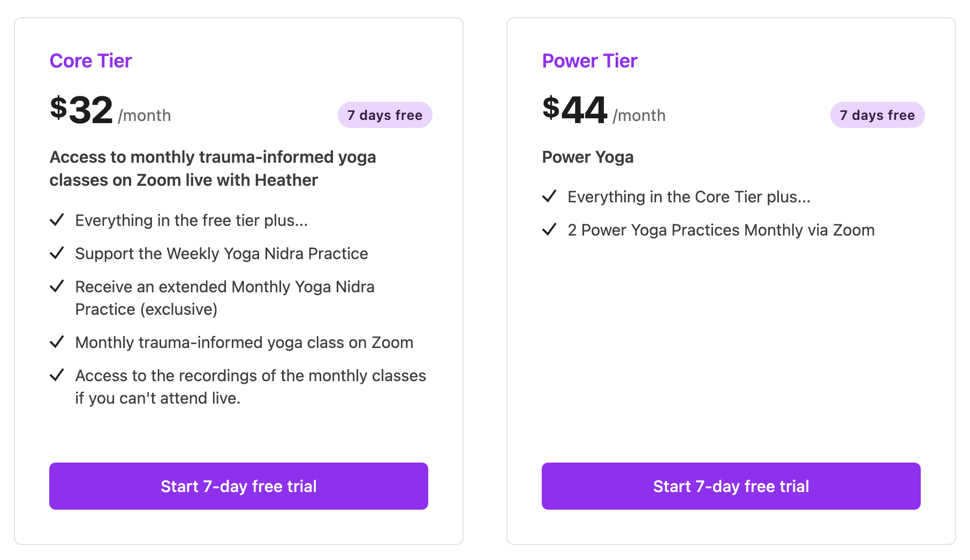The image size is (970, 560).
Task: Click checkmark beside 'Everything in the Core Tier plus...'
Action: pyautogui.click(x=549, y=196)
